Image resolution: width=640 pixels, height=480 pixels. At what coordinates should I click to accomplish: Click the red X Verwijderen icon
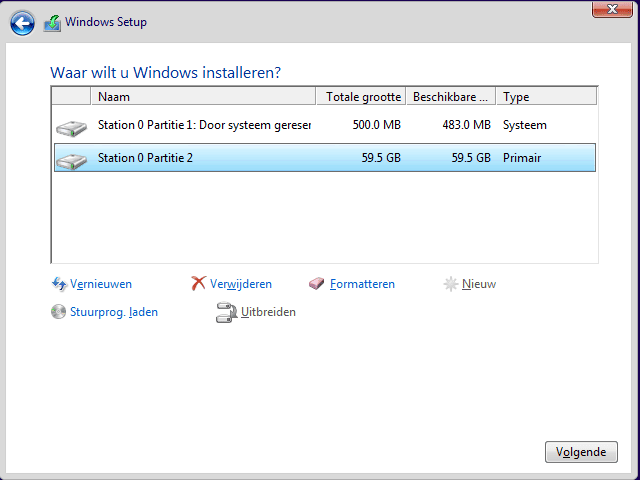pos(198,283)
